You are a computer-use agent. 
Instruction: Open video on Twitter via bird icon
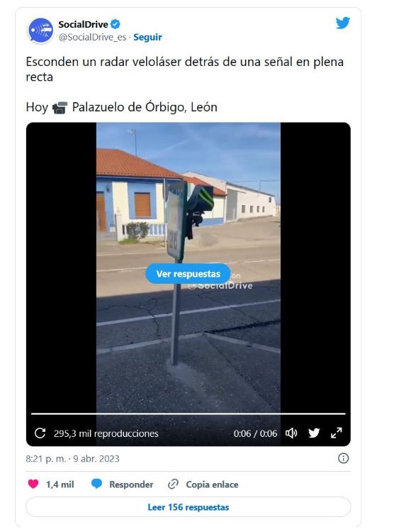(314, 433)
